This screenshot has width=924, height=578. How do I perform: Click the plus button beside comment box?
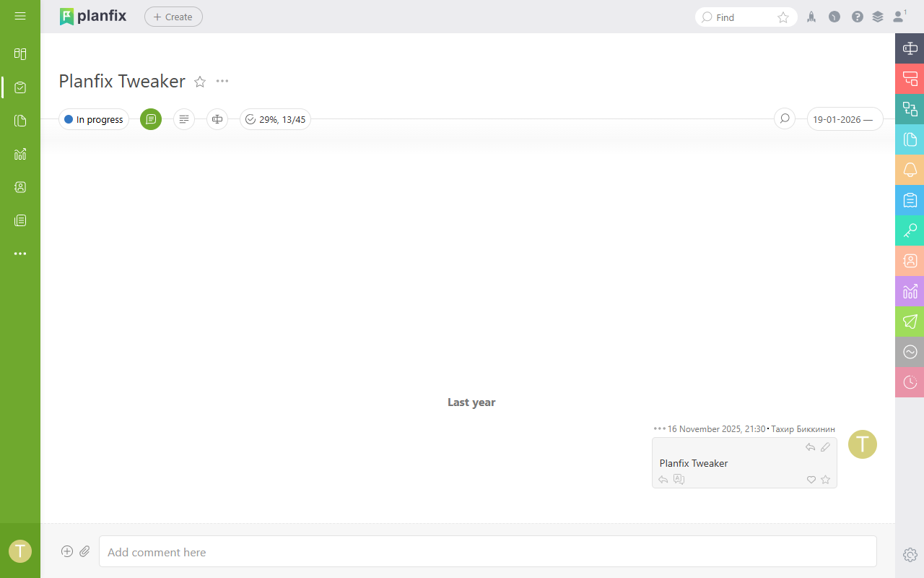click(67, 551)
